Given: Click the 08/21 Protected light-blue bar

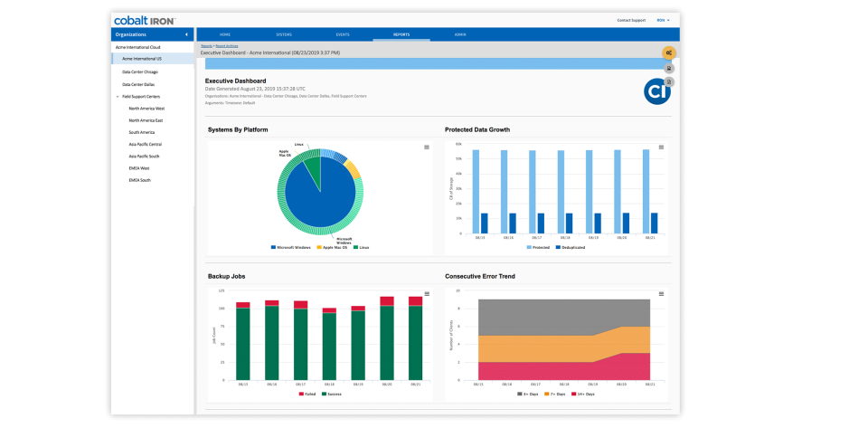Looking at the screenshot, I should (646, 192).
